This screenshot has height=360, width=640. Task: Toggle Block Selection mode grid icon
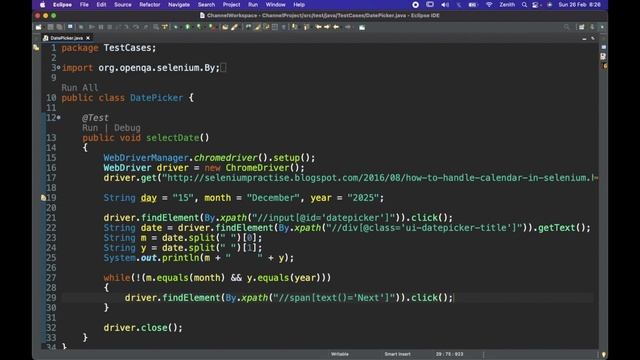pyautogui.click(x=275, y=27)
